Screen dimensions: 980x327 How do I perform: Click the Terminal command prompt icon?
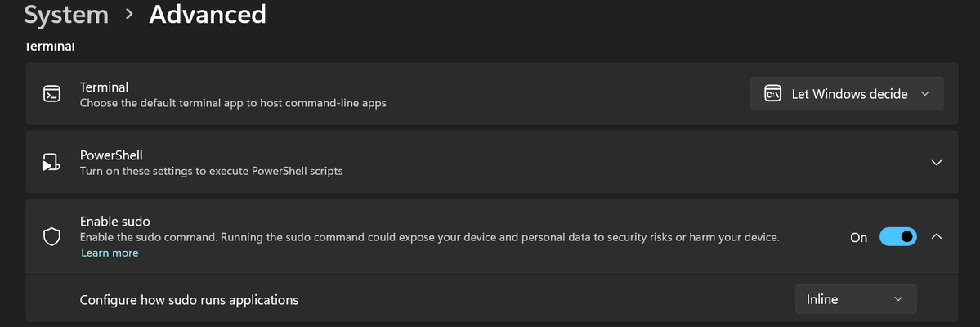tap(51, 94)
